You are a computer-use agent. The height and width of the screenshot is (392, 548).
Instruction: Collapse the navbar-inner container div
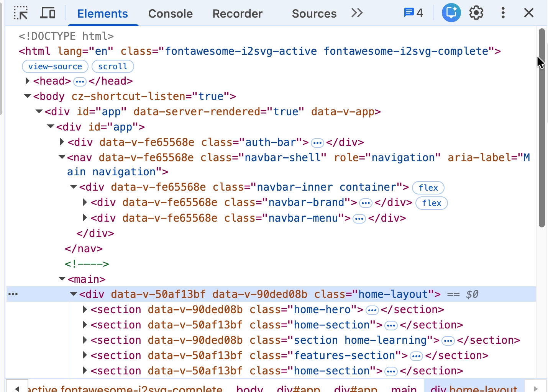click(74, 187)
